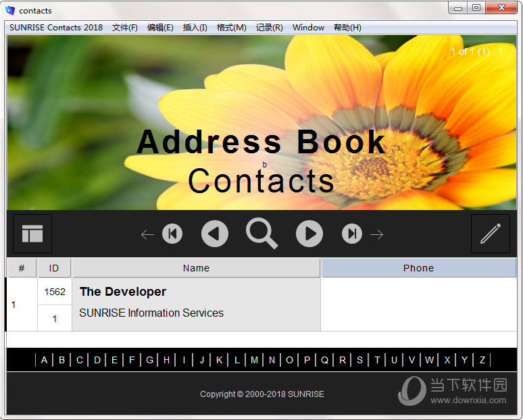Filter contacts by letter N
The width and height of the screenshot is (523, 420).
pos(272,360)
